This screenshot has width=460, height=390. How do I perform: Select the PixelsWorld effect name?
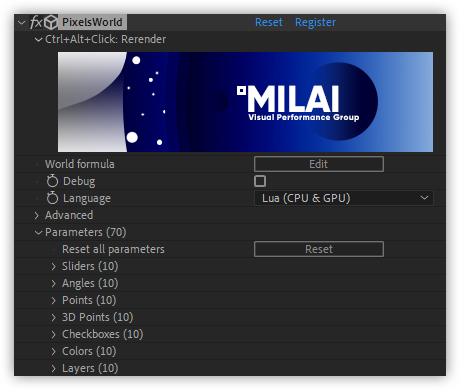pyautogui.click(x=92, y=22)
